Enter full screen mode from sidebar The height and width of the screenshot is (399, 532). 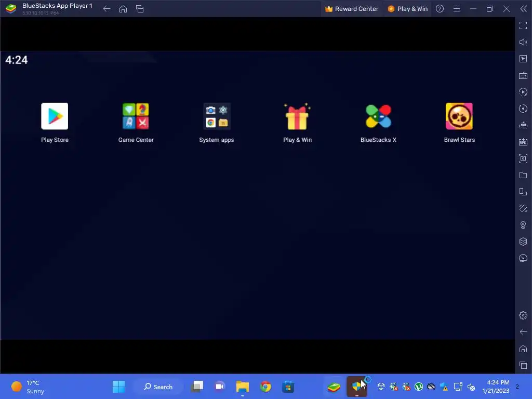[x=523, y=25]
